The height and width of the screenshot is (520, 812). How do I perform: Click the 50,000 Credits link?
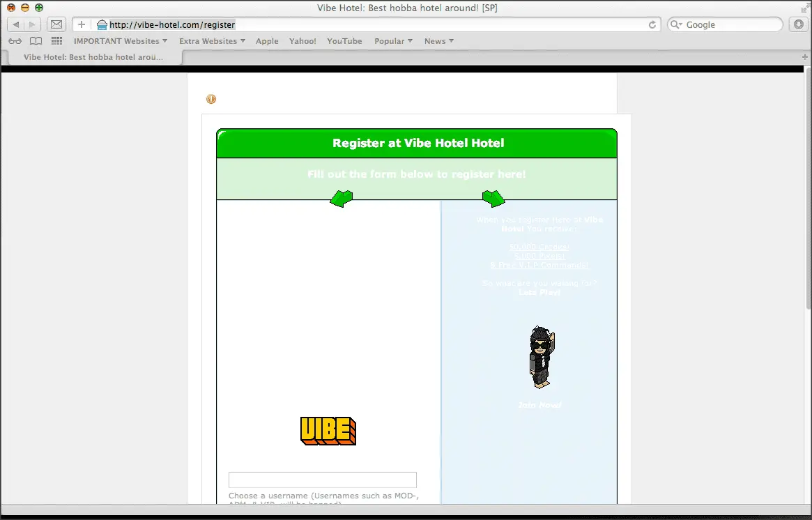539,247
